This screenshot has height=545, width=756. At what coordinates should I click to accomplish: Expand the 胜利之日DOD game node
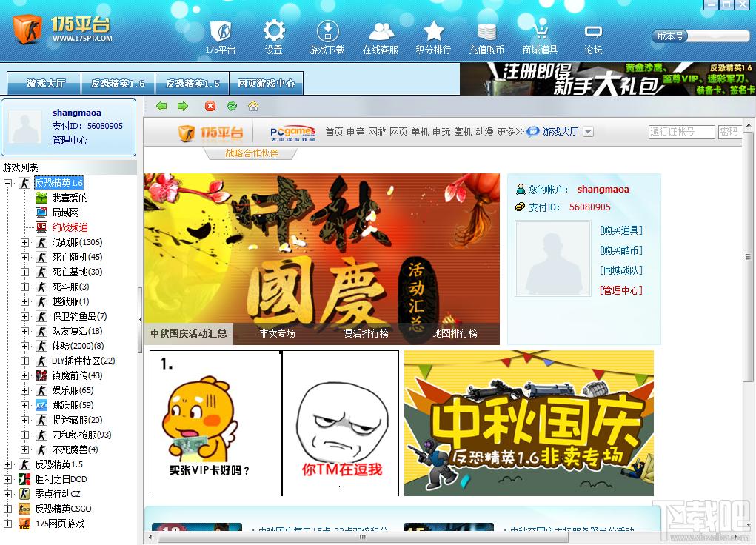[8, 479]
